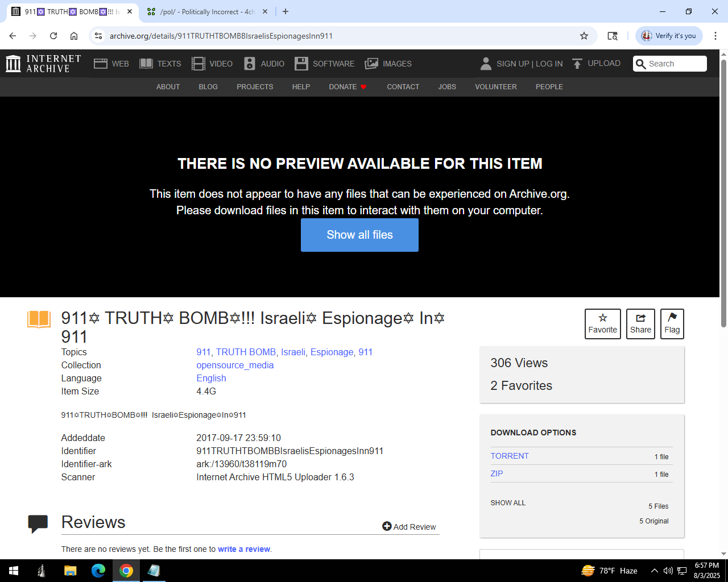Open the Images picture icon
This screenshot has width=728, height=582.
371,64
